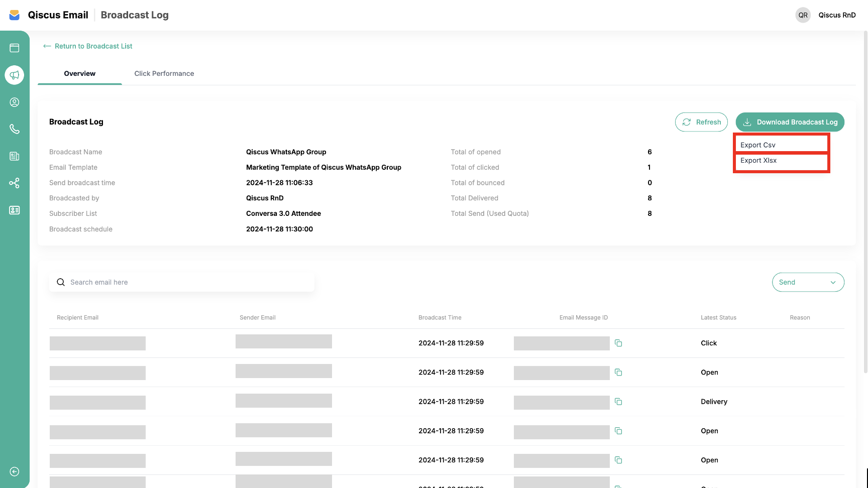Open the newspaper template icon in sidebar
The image size is (868, 488).
click(x=15, y=156)
